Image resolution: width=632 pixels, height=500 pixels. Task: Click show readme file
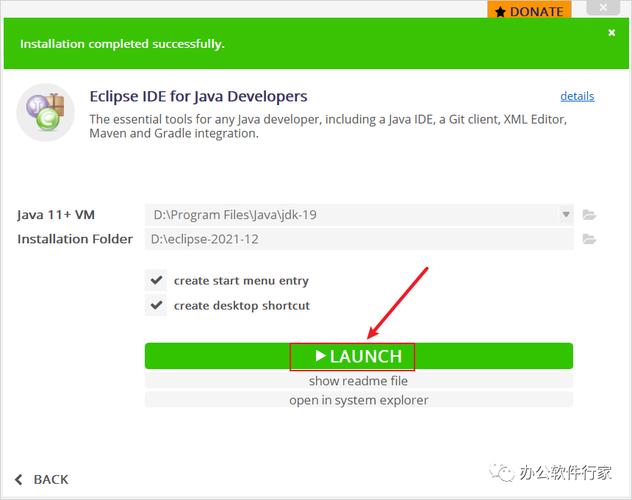pos(359,381)
